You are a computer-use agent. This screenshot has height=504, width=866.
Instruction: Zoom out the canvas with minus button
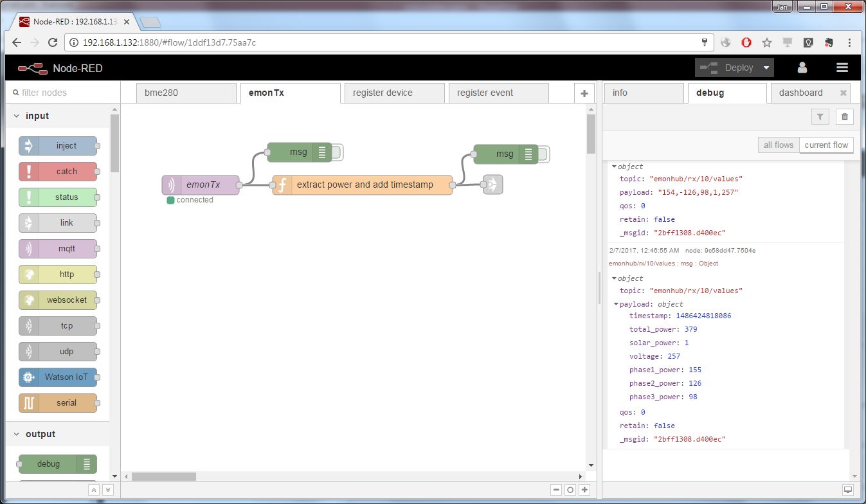pos(556,490)
